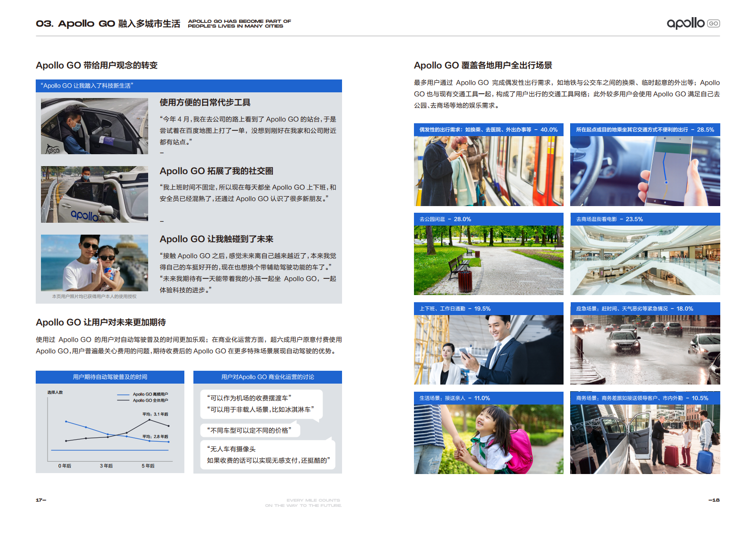Click page number –18

click(x=714, y=500)
